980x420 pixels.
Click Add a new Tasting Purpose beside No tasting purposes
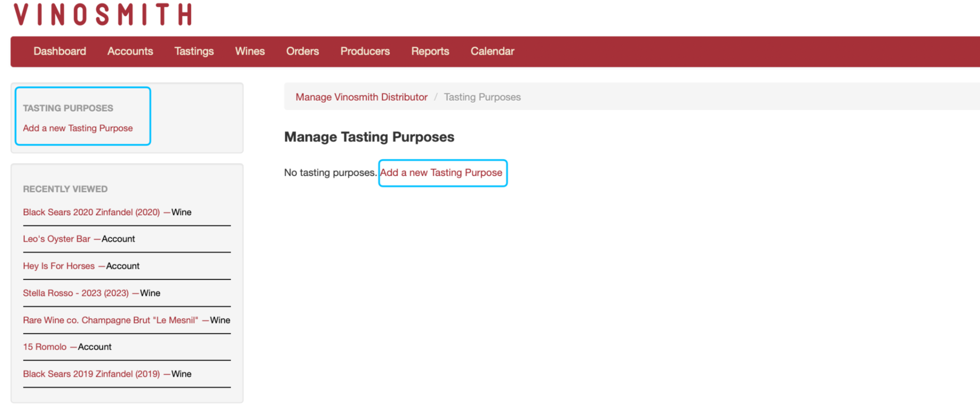point(441,173)
